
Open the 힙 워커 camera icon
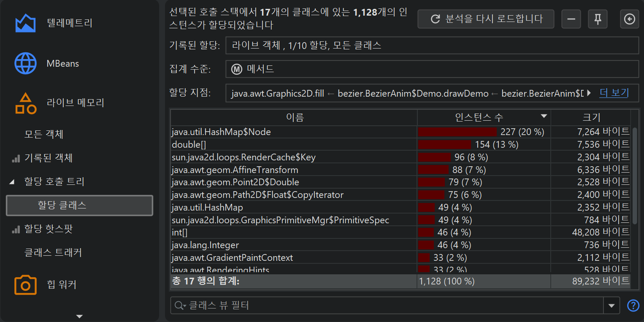(x=25, y=285)
